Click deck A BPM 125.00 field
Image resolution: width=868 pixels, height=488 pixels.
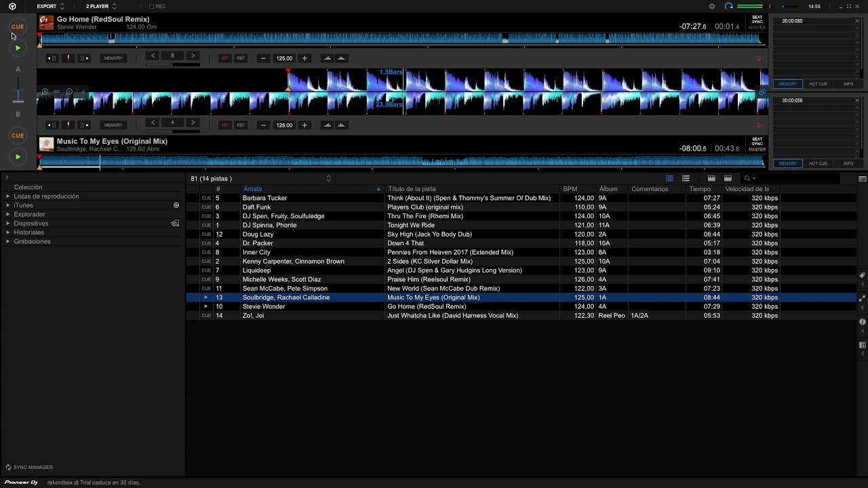tap(284, 58)
